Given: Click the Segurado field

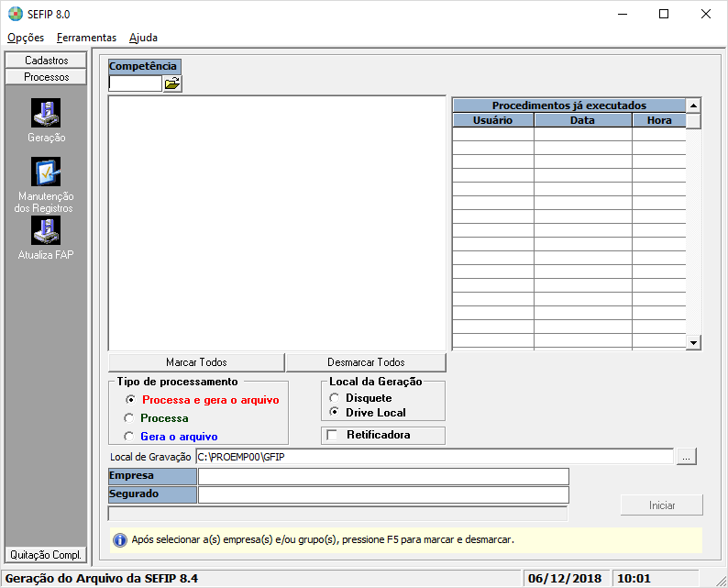Looking at the screenshot, I should pyautogui.click(x=383, y=494).
